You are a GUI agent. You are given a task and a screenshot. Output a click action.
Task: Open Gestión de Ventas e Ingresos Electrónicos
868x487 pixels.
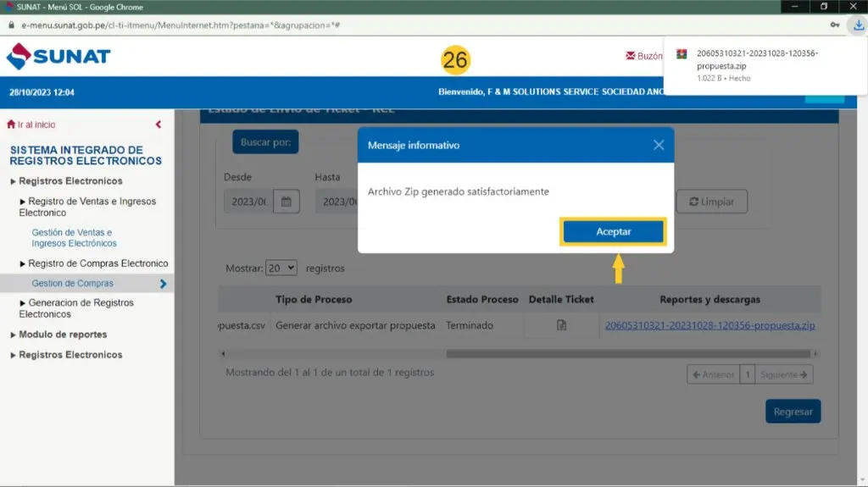click(74, 238)
